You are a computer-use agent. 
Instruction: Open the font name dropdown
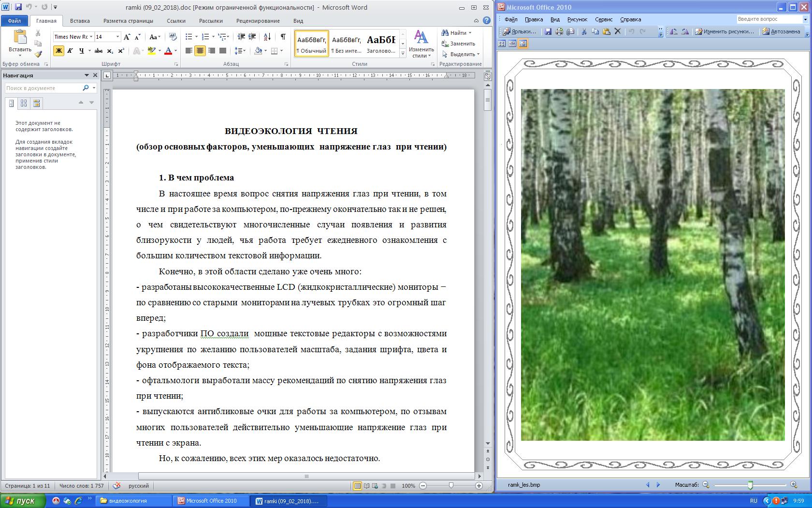coord(91,37)
